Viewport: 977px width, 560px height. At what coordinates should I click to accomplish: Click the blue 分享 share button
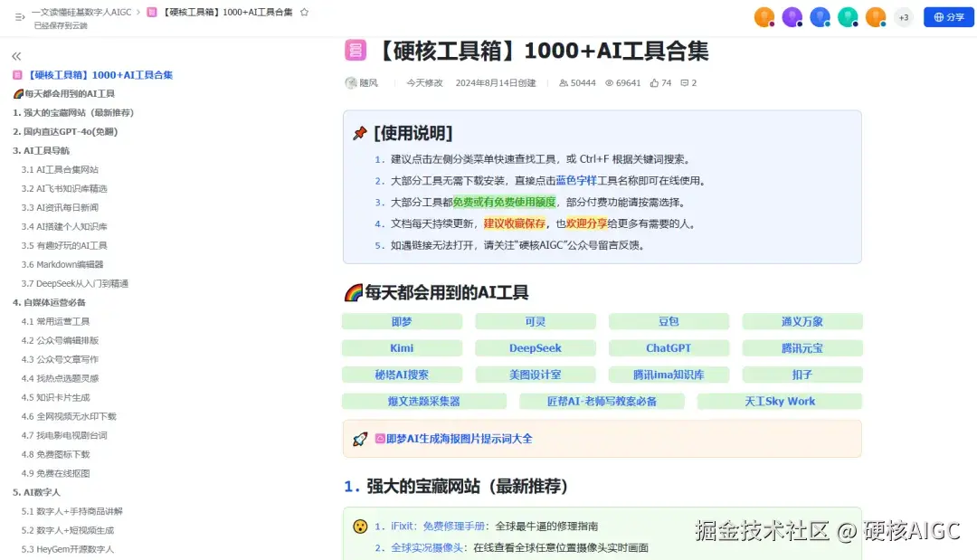pyautogui.click(x=948, y=15)
